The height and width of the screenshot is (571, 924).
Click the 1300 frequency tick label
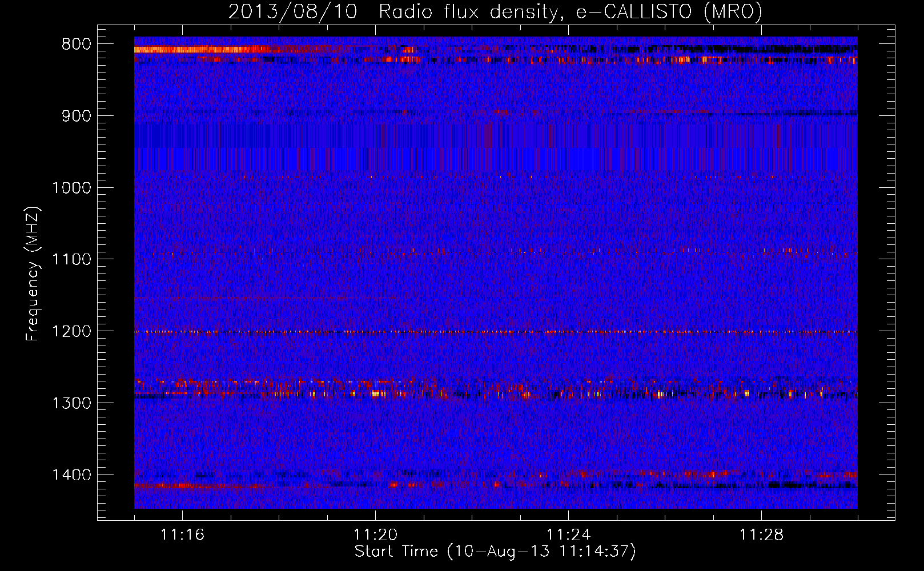(x=71, y=403)
